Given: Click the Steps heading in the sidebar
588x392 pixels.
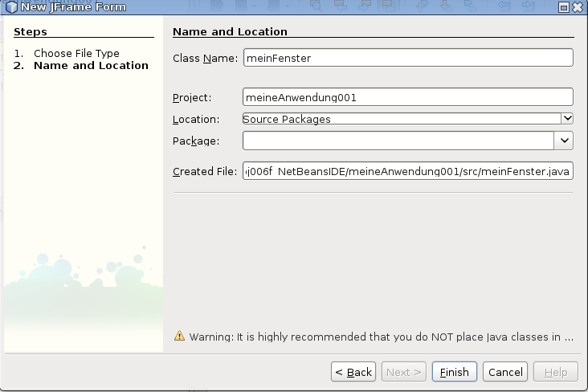Looking at the screenshot, I should point(31,31).
